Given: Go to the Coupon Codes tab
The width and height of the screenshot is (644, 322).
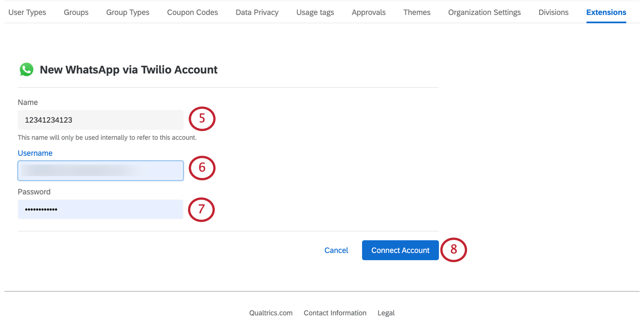Looking at the screenshot, I should 192,13.
